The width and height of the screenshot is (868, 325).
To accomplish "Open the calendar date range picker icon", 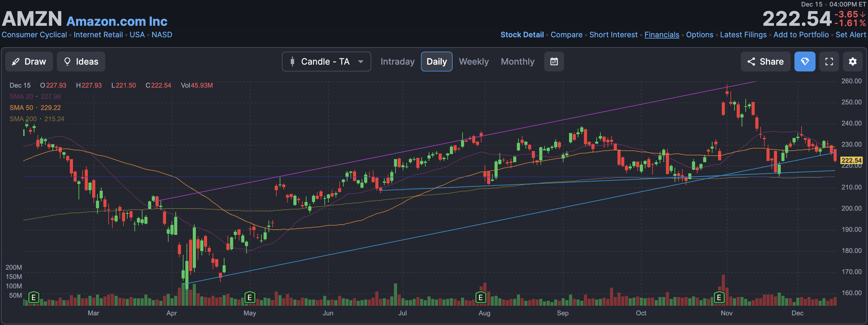I will coord(554,61).
